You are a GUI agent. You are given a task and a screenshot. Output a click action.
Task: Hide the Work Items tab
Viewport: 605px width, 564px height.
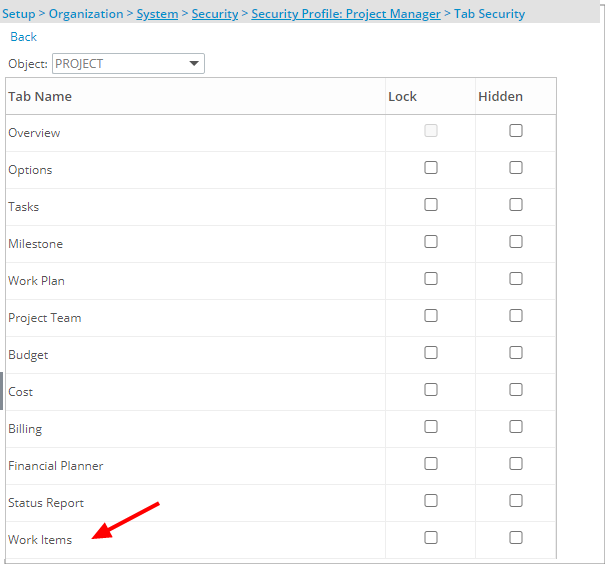coord(516,538)
